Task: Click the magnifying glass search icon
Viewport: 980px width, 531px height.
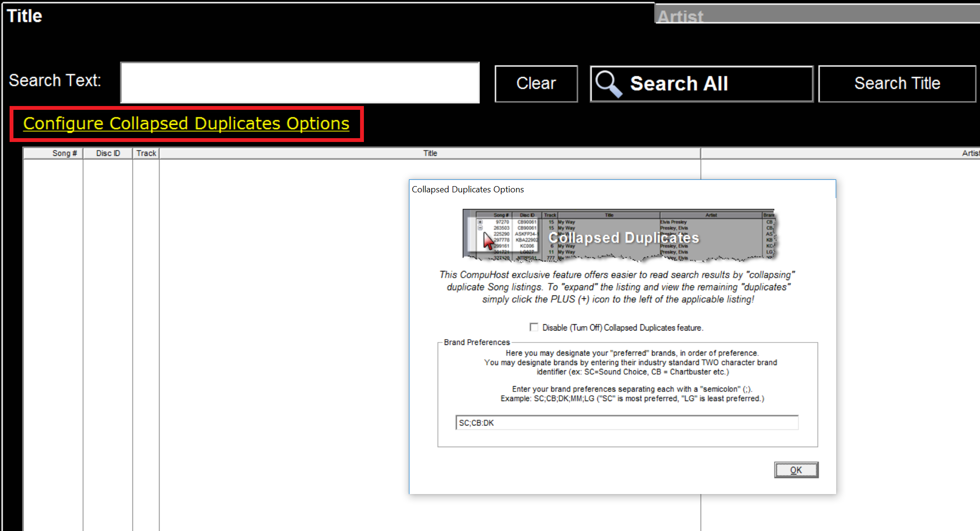Action: pyautogui.click(x=608, y=84)
